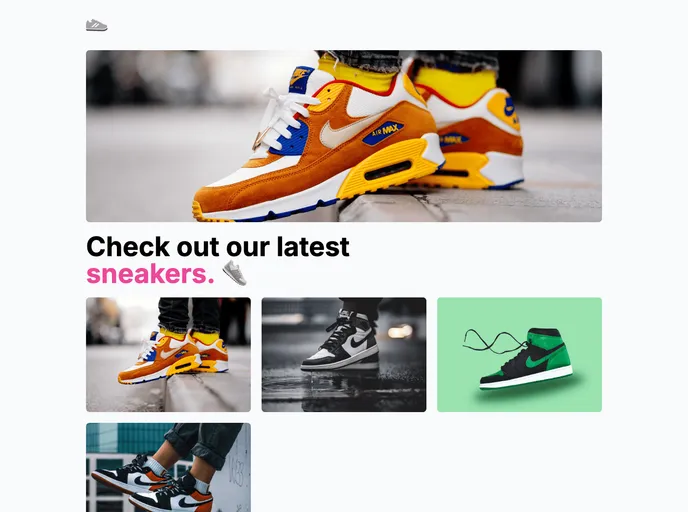
Task: Open the black and white high-top thumbnail
Action: 344,354
